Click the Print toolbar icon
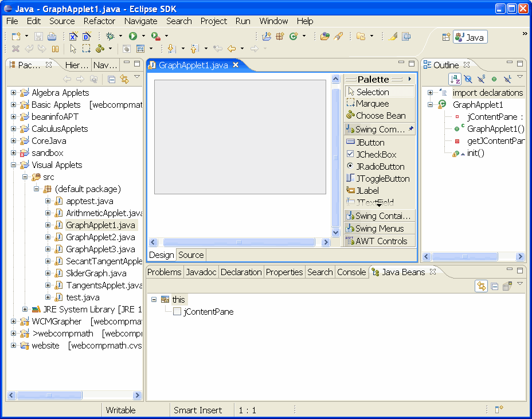Image resolution: width=532 pixels, height=419 pixels. [52, 36]
